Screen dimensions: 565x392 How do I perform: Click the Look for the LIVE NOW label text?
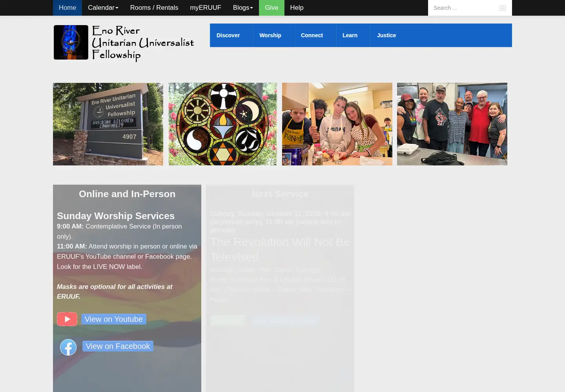(100, 267)
